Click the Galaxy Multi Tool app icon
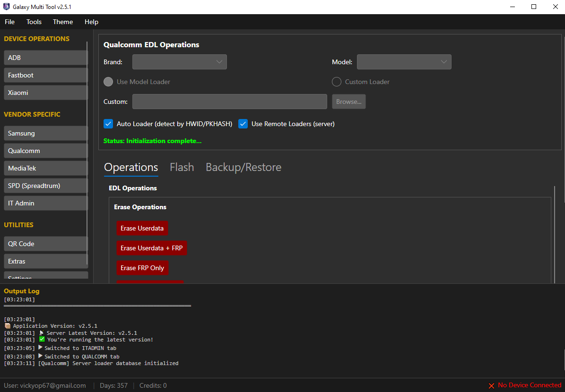565x392 pixels. pos(7,7)
